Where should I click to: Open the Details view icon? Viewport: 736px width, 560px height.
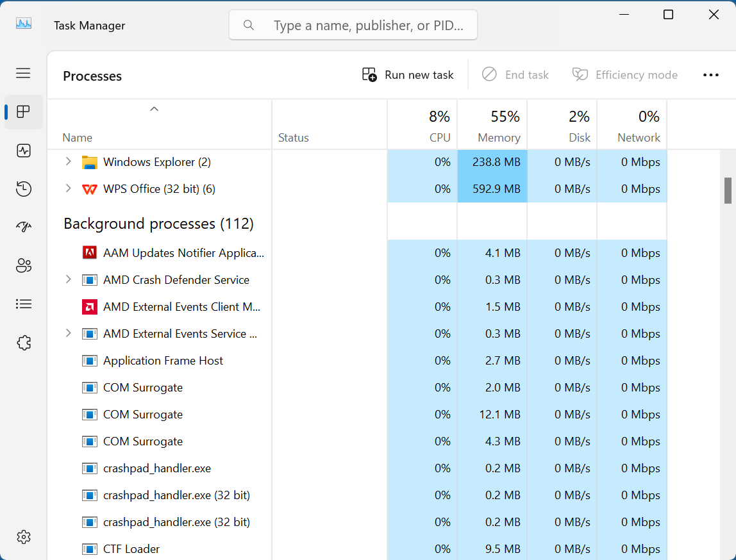tap(23, 304)
